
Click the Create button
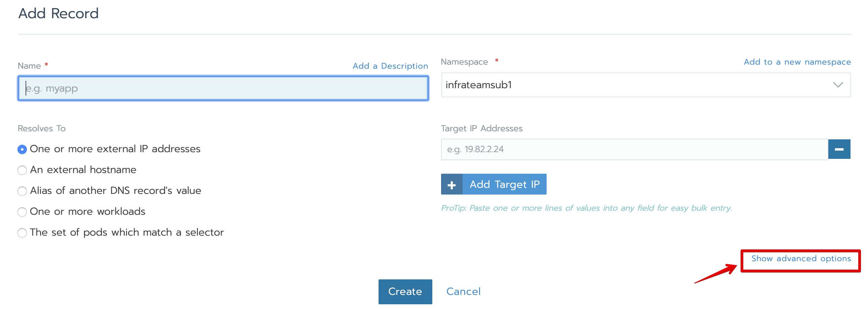(405, 291)
